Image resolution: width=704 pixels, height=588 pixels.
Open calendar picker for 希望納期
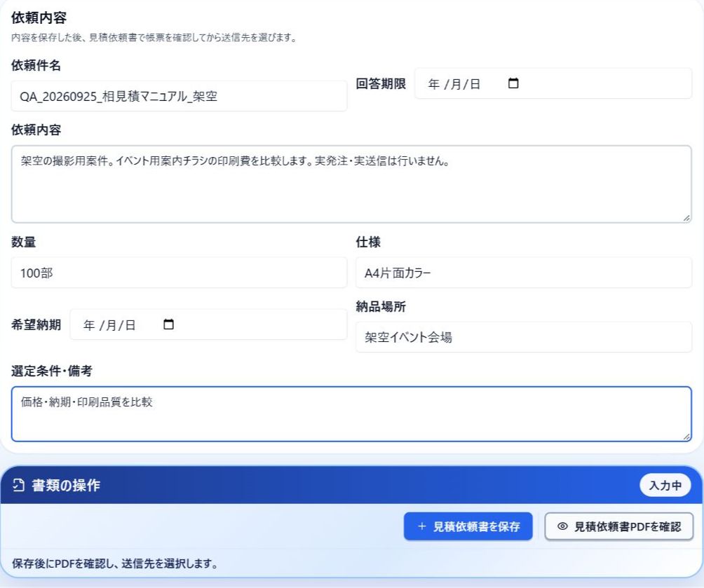[x=168, y=324]
